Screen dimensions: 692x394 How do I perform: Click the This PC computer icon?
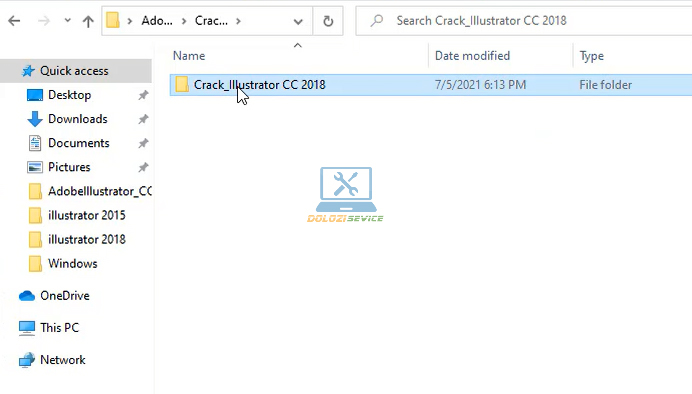tap(27, 328)
